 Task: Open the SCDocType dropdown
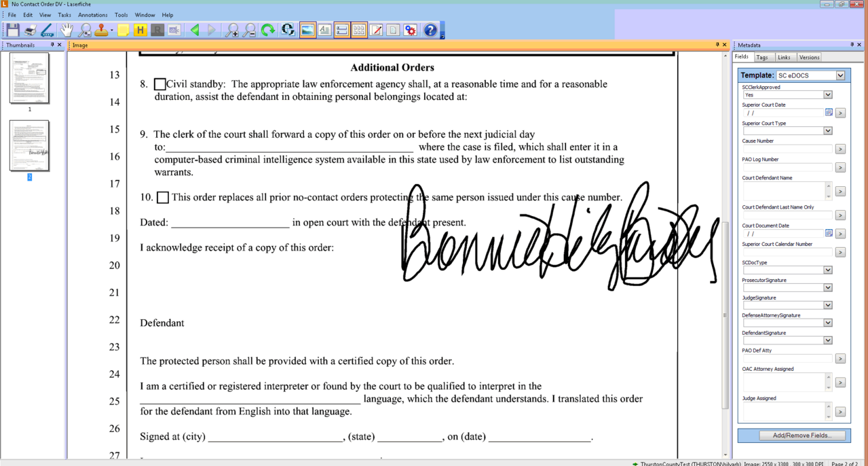click(827, 270)
